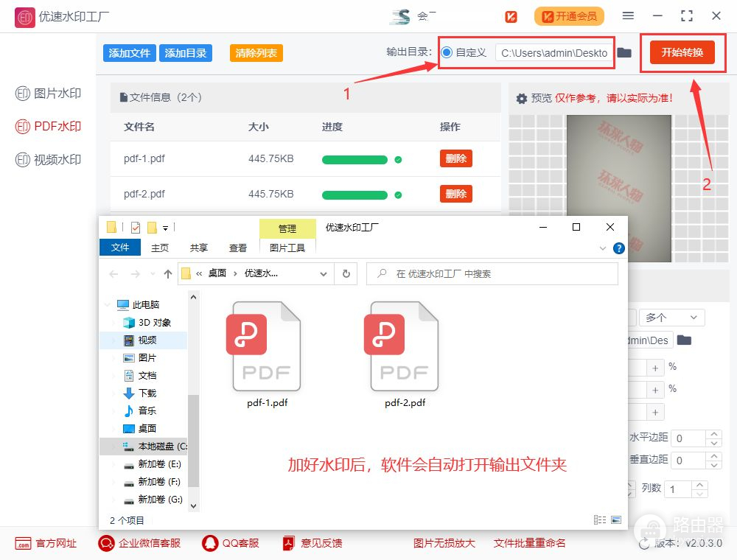This screenshot has width=737, height=560.
Task: Select 视频 in Explorer navigation tree
Action: [144, 340]
